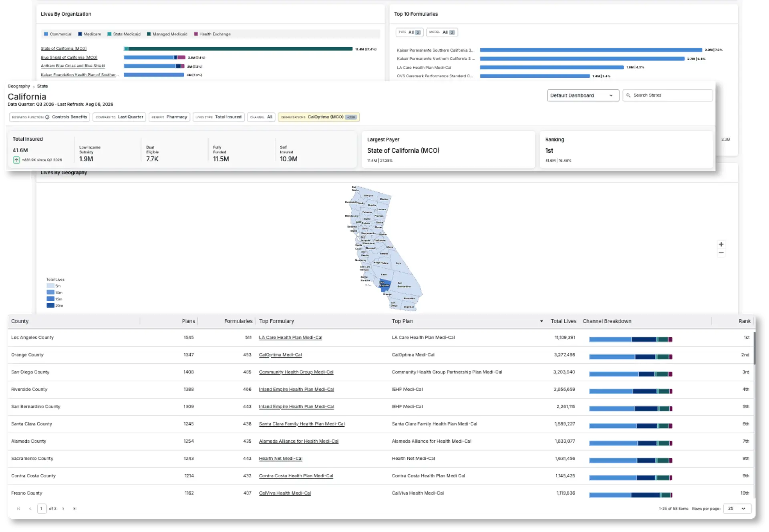The image size is (769, 532).
Task: Open the LA Care Health Plan Medi-Cal formulary link
Action: click(x=290, y=337)
